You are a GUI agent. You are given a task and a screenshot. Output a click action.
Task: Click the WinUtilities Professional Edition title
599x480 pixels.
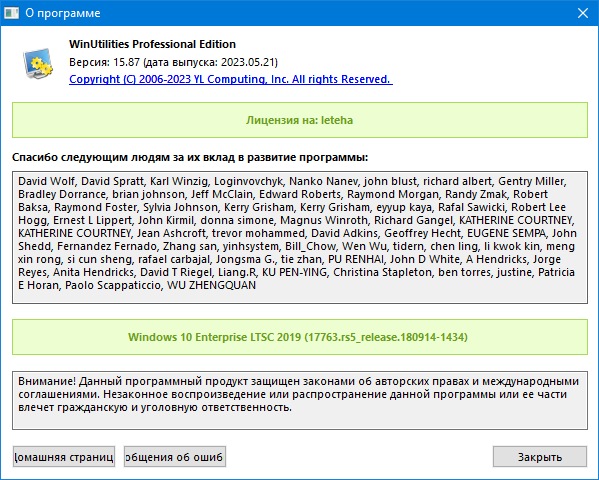point(152,44)
